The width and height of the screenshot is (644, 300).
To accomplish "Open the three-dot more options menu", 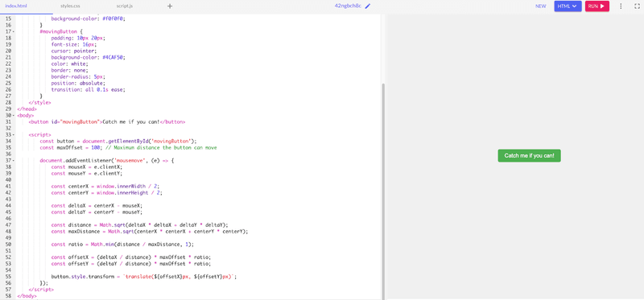I will point(621,6).
